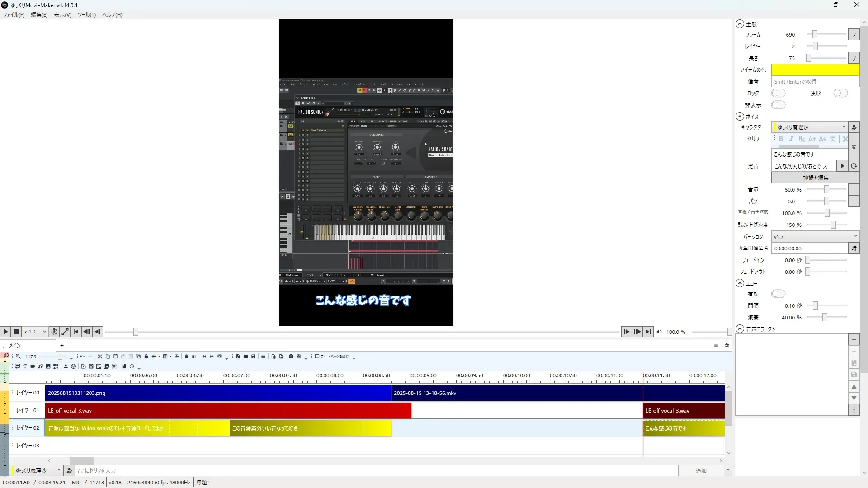
Task: Click the undo arrow icon
Action: [x=82, y=357]
